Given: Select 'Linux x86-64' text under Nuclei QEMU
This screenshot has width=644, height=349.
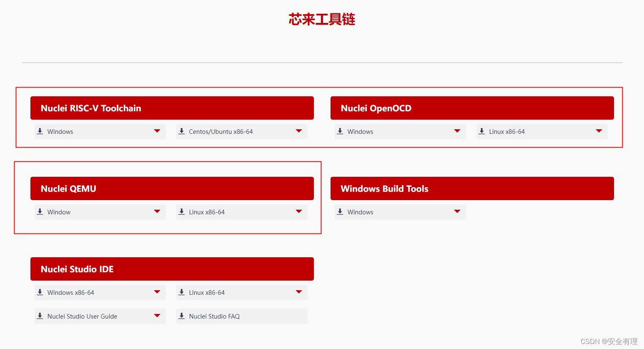Looking at the screenshot, I should pos(207,212).
